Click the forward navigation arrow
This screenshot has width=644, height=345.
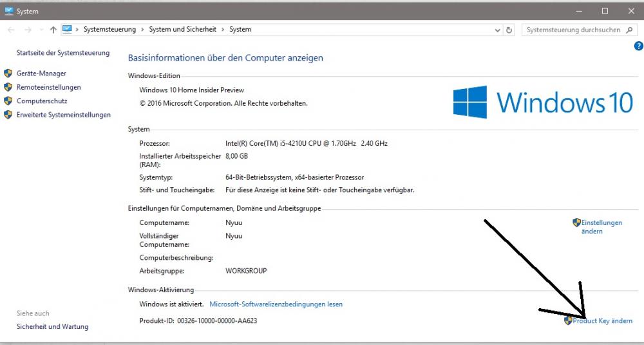(28, 30)
